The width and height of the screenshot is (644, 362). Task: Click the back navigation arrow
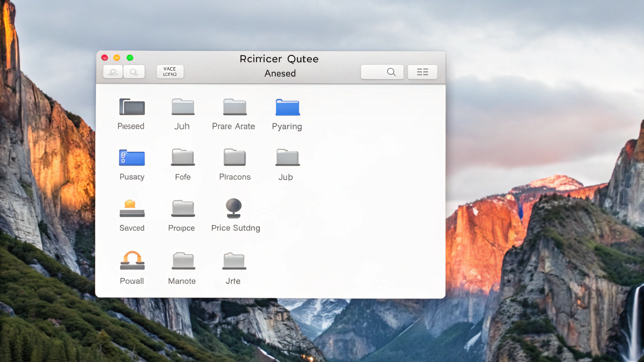(113, 72)
